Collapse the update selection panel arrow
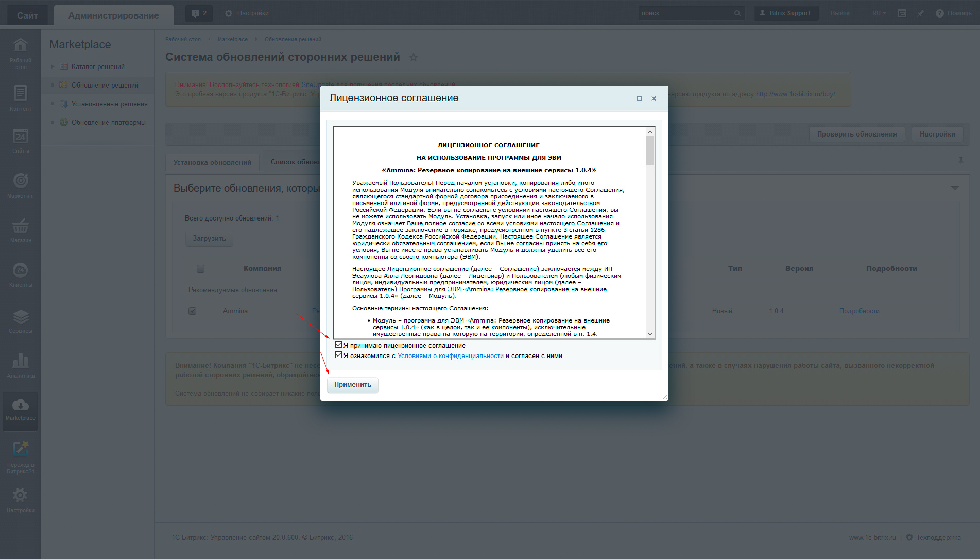This screenshot has width=980, height=559. click(954, 188)
